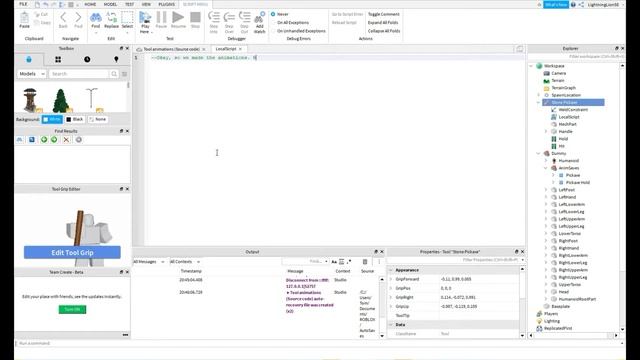The width and height of the screenshot is (640, 360).
Task: Open the All Contexts dropdown in Output
Action: pyautogui.click(x=184, y=262)
